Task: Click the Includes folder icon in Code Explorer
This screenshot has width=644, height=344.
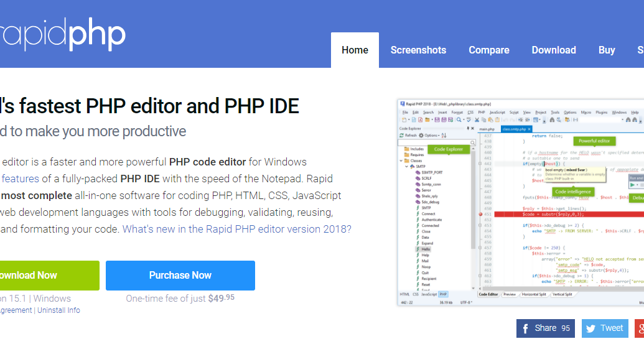Action: tap(406, 149)
